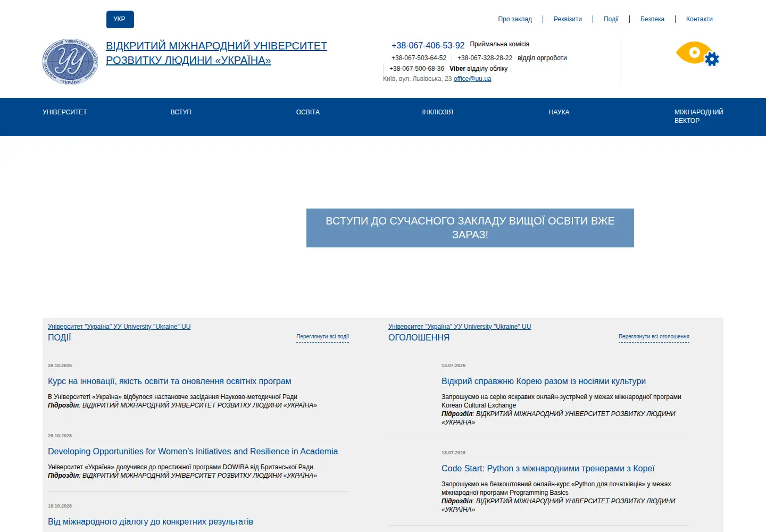
Task: Click the university name title link
Action: [217, 53]
